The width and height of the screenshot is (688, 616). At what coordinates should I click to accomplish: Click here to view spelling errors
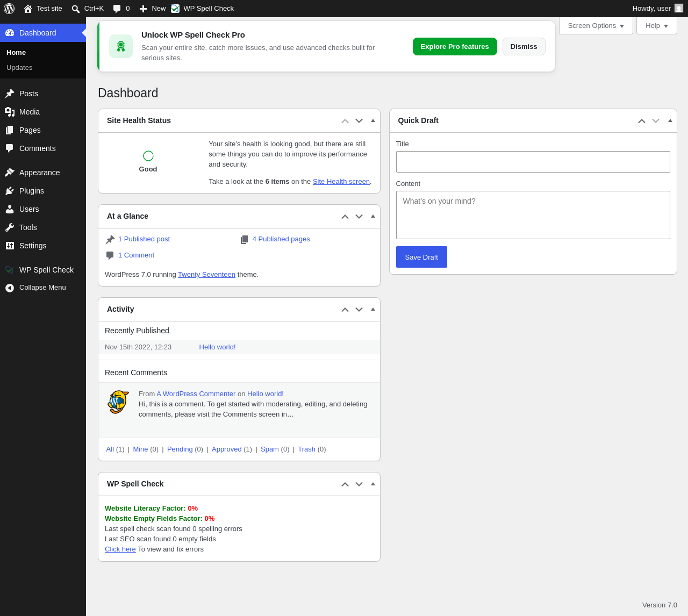coord(120,549)
